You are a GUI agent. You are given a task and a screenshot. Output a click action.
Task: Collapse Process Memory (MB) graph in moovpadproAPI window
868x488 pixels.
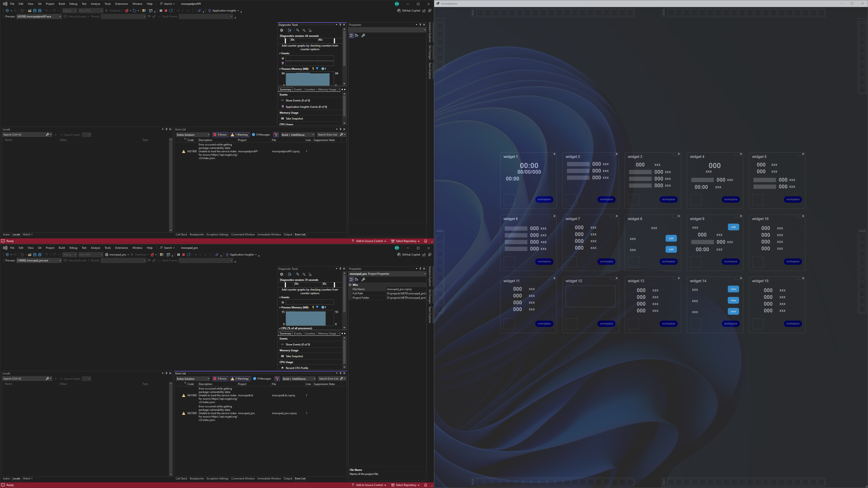(x=280, y=69)
